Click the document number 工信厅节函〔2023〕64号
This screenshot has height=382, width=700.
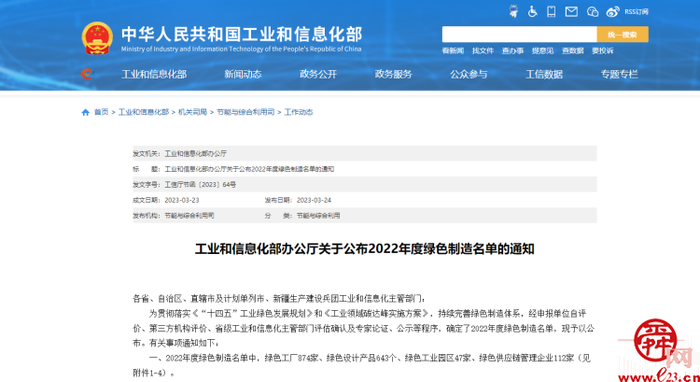(x=200, y=184)
